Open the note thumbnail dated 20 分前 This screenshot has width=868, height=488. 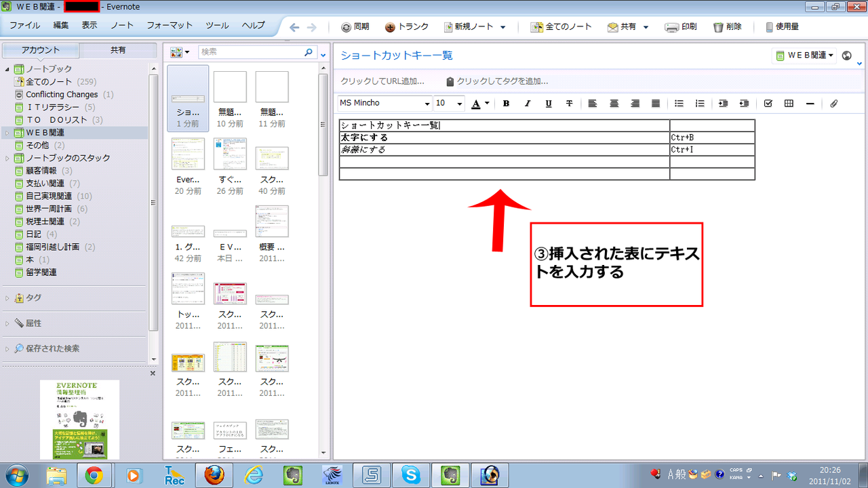point(188,167)
